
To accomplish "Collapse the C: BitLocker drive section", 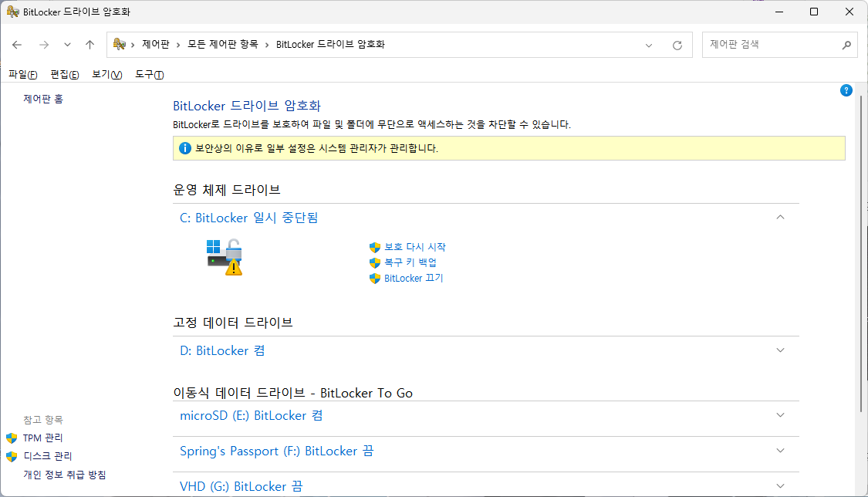I will tap(780, 218).
